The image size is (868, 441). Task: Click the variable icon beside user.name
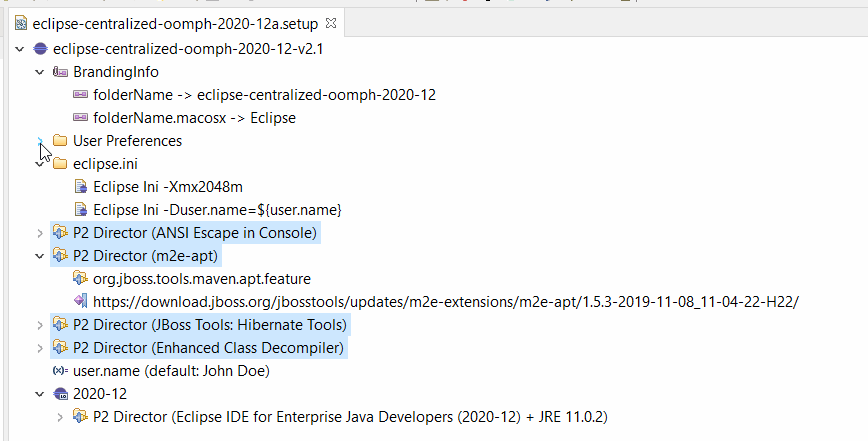pyautogui.click(x=60, y=371)
